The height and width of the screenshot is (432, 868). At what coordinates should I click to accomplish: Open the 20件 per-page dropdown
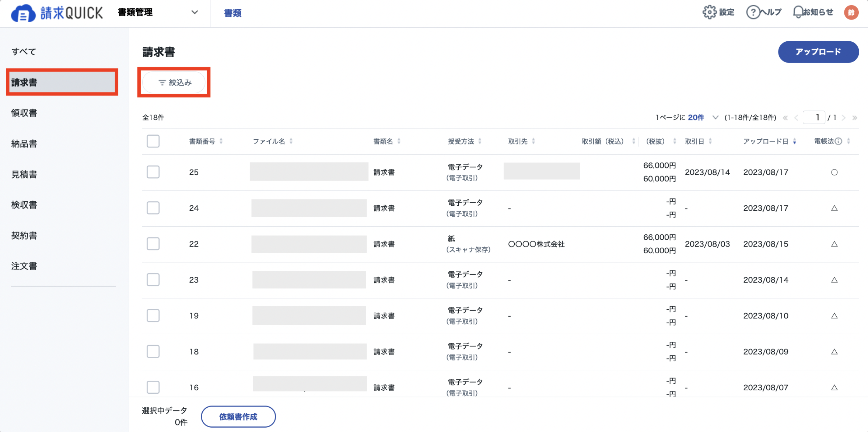(703, 118)
